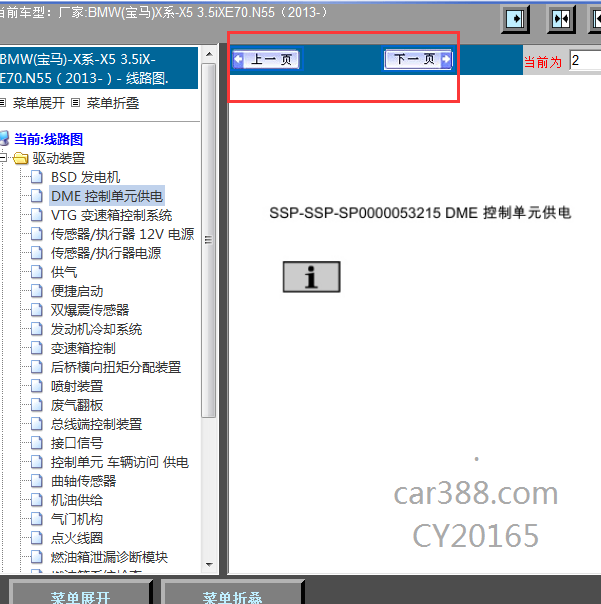Open VTG 变速箱控制系统 entry
The height and width of the screenshot is (604, 601).
click(111, 215)
